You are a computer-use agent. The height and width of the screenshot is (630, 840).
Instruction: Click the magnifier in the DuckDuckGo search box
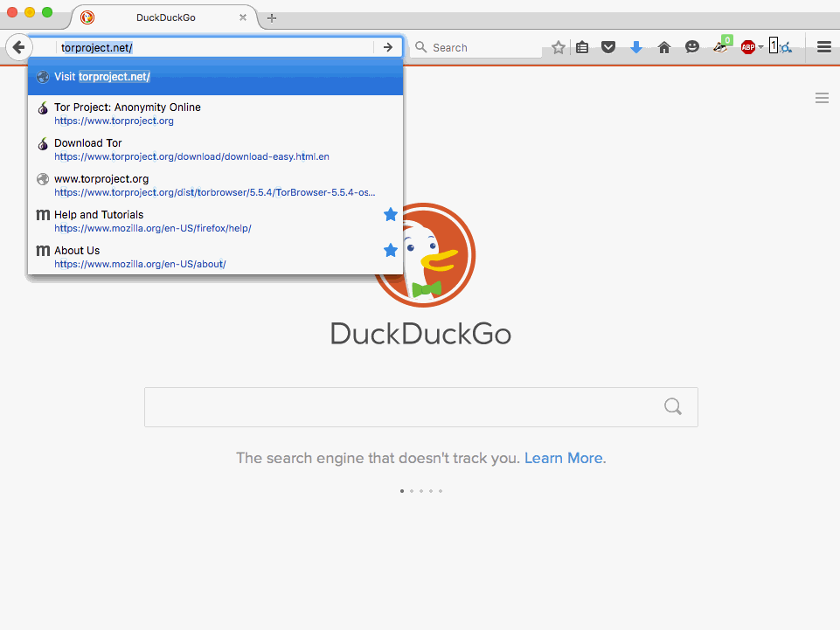(x=673, y=407)
